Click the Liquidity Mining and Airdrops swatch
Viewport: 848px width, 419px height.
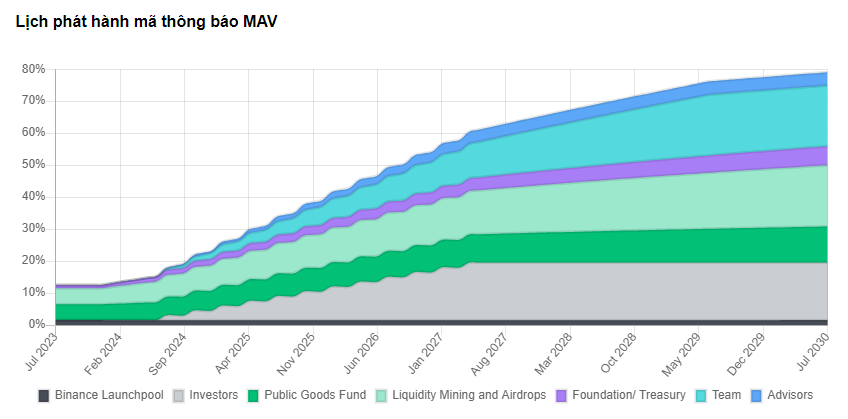pos(382,396)
